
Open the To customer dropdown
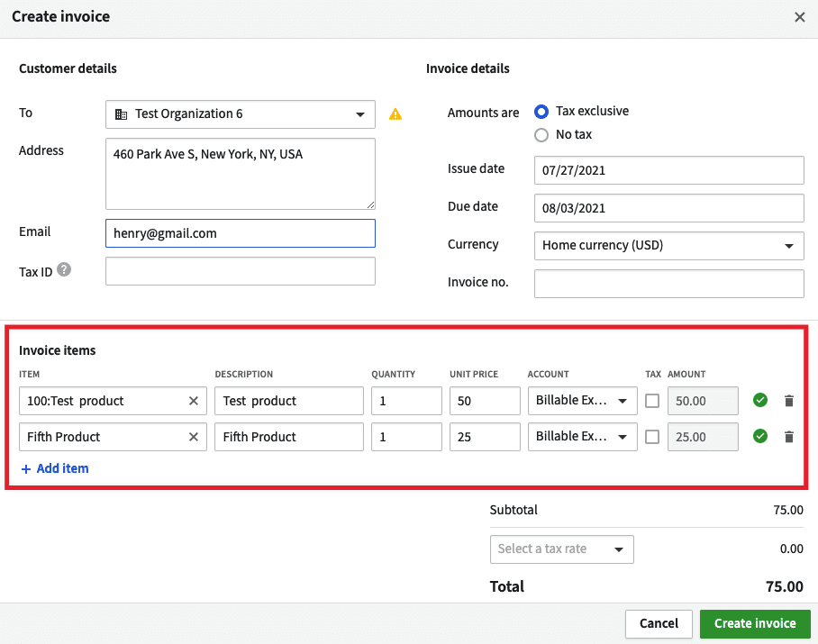click(x=240, y=114)
